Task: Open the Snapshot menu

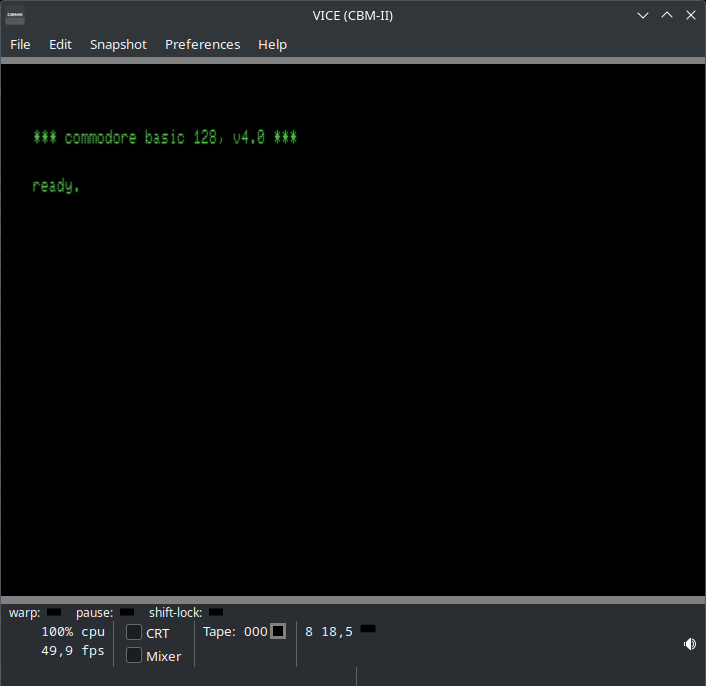Action: pyautogui.click(x=118, y=44)
